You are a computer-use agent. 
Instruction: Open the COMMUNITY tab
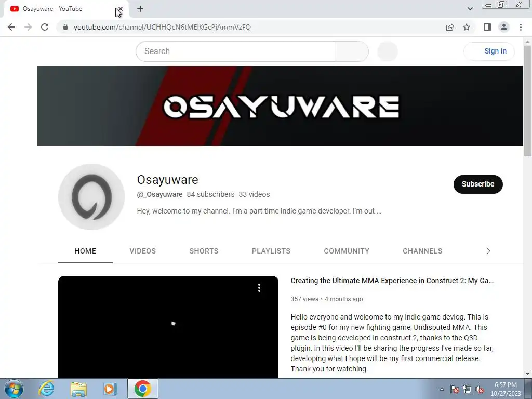tap(347, 251)
